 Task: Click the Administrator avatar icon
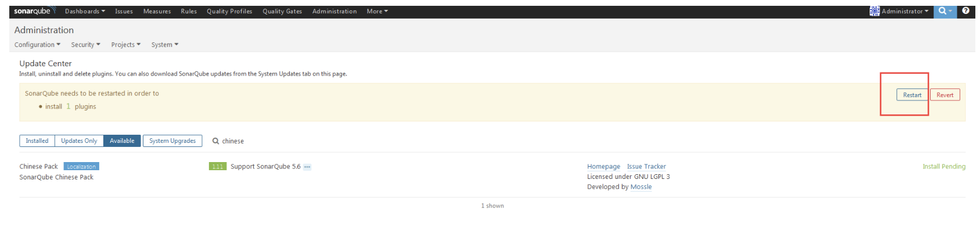(x=874, y=11)
